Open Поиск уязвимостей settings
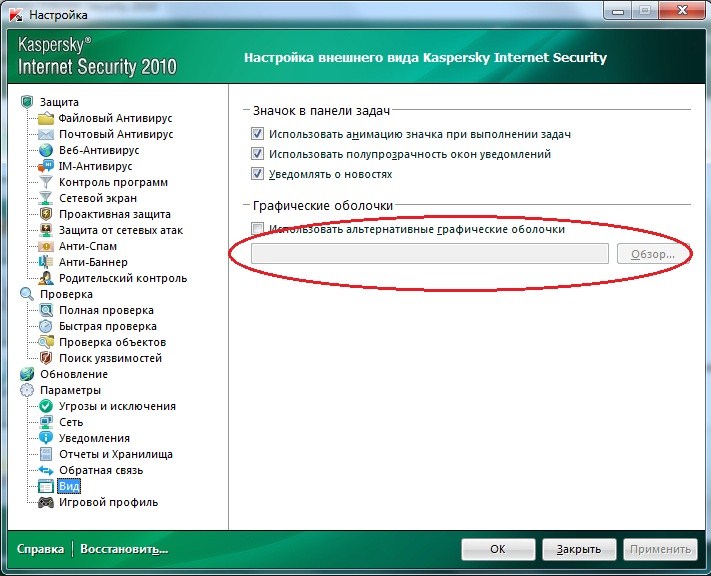The width and height of the screenshot is (711, 576). pos(110,358)
